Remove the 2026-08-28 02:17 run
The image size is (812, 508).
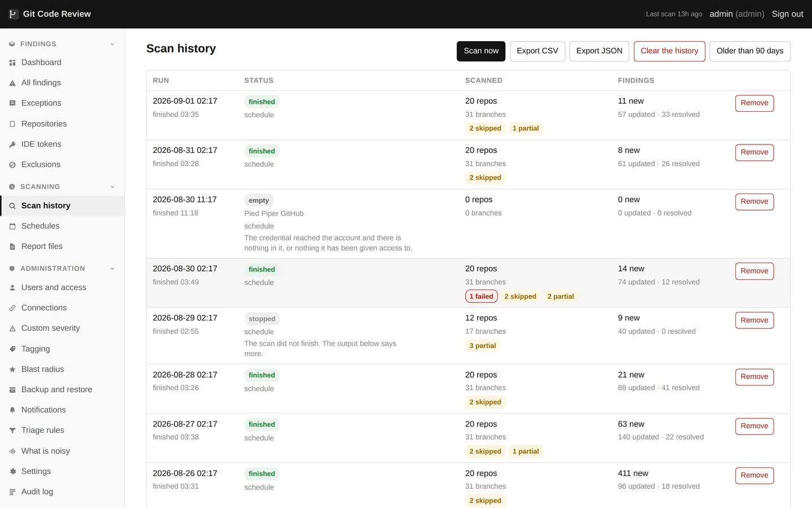coord(754,376)
